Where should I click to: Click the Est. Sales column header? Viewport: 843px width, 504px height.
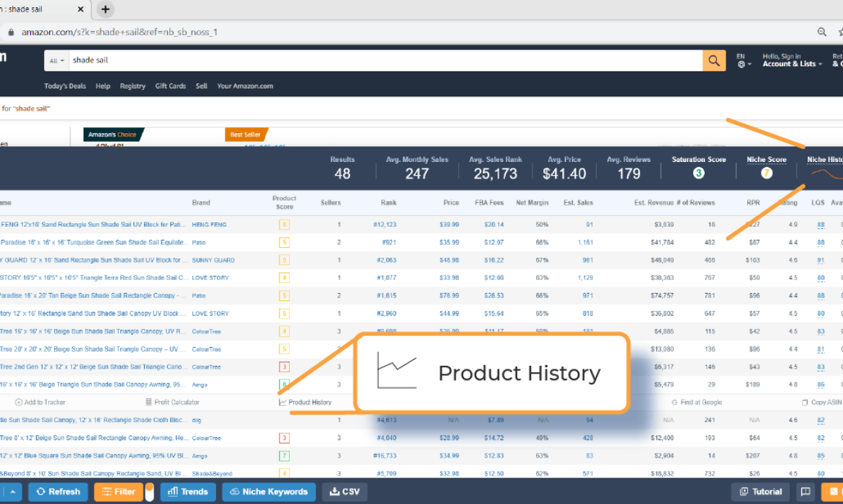coord(578,202)
